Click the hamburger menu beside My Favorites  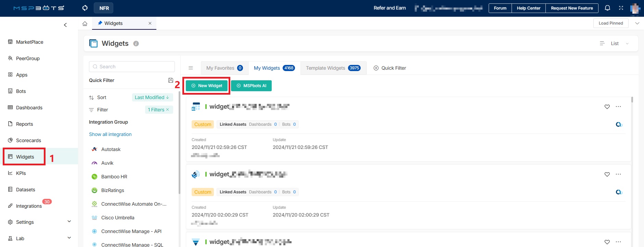191,68
